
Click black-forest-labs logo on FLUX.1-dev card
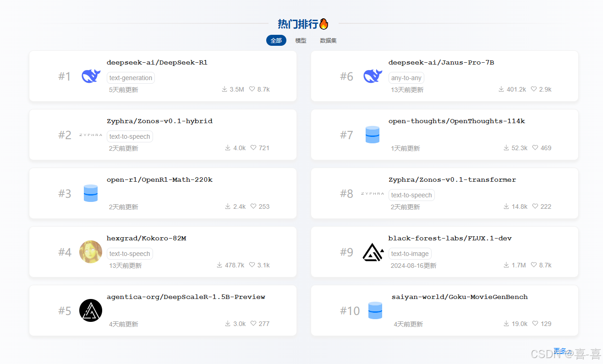[373, 252]
